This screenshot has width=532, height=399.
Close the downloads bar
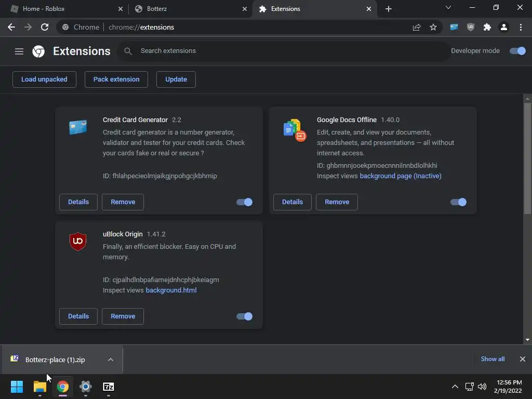pos(523,359)
